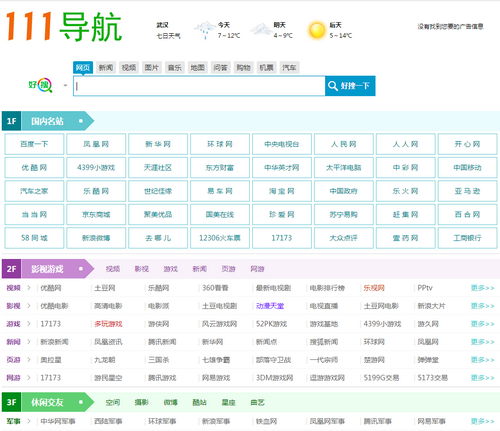The width and height of the screenshot is (500, 431).
Task: Click 更多>> in the 游戏 row
Action: coord(482,324)
